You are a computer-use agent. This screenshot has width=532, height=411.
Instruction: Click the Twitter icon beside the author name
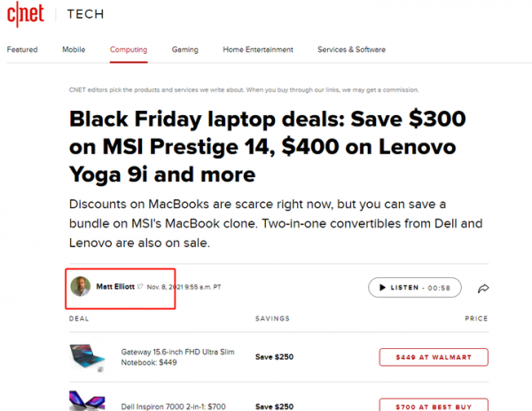point(140,287)
